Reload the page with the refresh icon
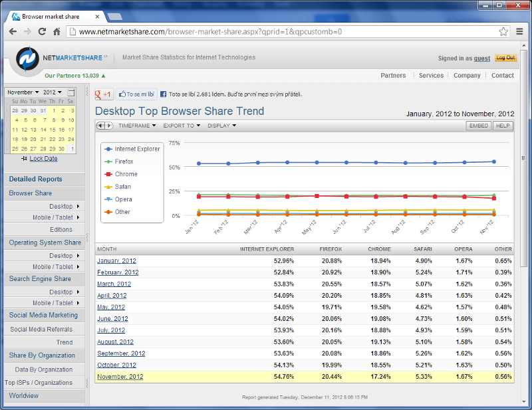Screen dimensions: 532x410 pyautogui.click(x=42, y=31)
